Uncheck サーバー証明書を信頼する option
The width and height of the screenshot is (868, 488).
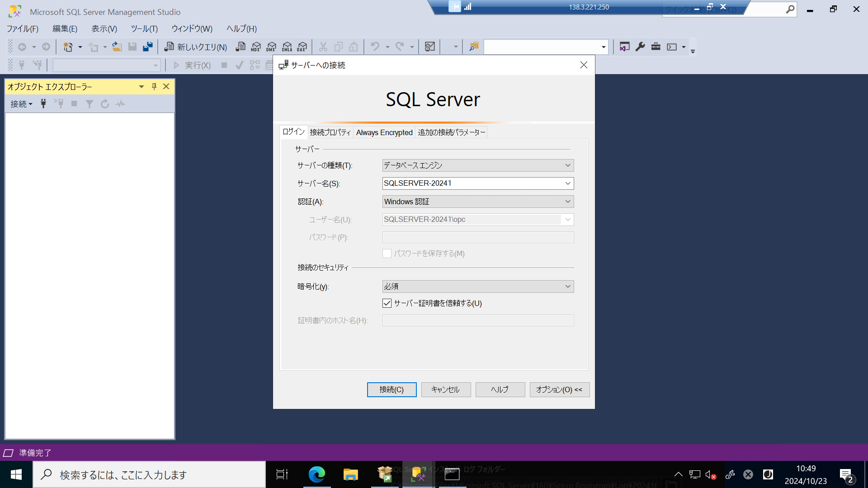coord(387,303)
